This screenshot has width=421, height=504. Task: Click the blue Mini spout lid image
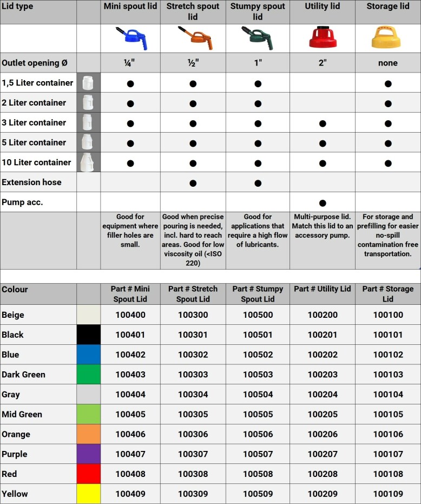[x=131, y=38]
